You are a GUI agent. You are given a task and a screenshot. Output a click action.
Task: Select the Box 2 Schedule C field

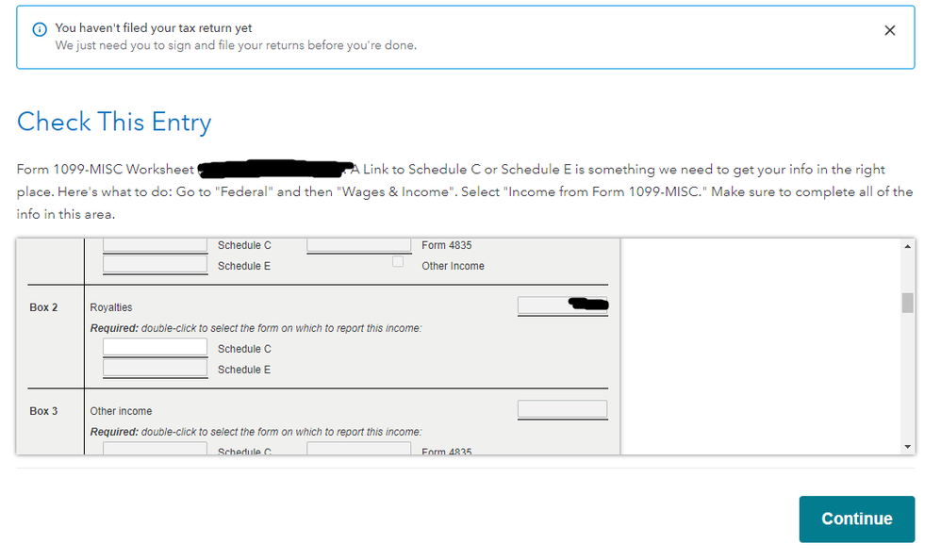tap(155, 347)
